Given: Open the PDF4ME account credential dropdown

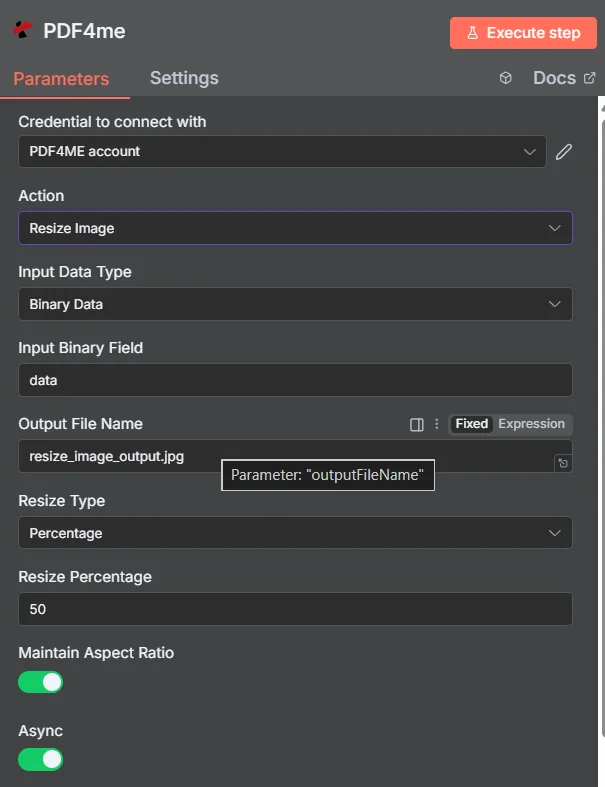Looking at the screenshot, I should click(282, 151).
